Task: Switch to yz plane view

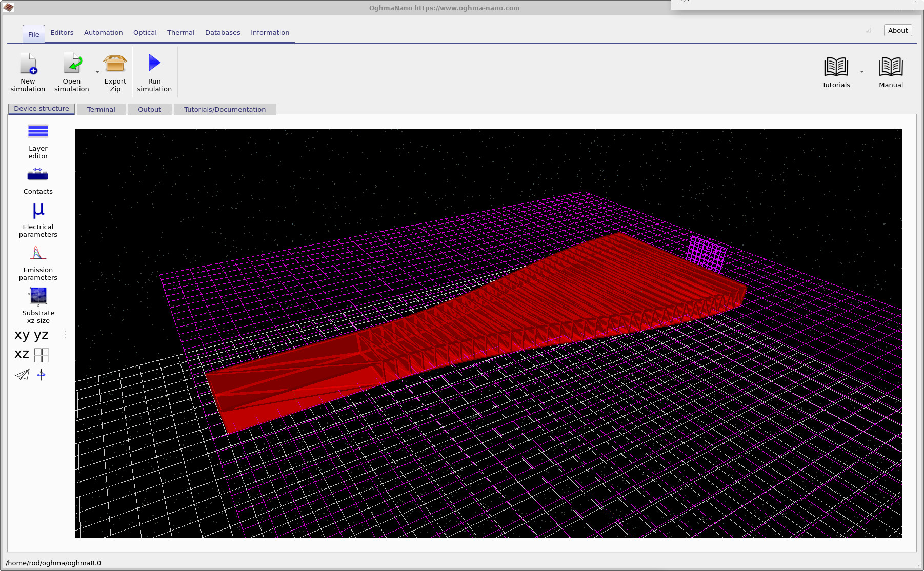Action: (41, 335)
